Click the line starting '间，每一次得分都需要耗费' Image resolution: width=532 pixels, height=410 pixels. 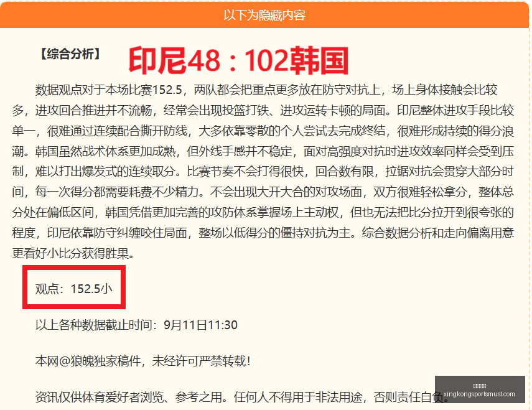tap(263, 192)
